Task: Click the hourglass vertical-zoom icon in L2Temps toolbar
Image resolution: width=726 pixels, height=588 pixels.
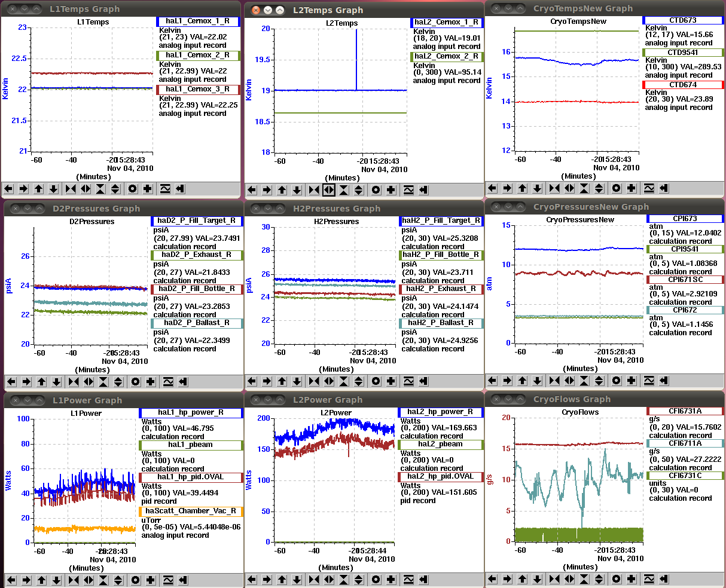Action: click(x=344, y=190)
